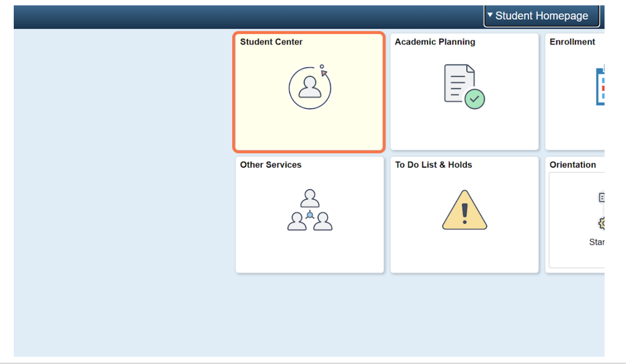This screenshot has width=626, height=364.
Task: Click the Enrollment tile title
Action: 572,42
